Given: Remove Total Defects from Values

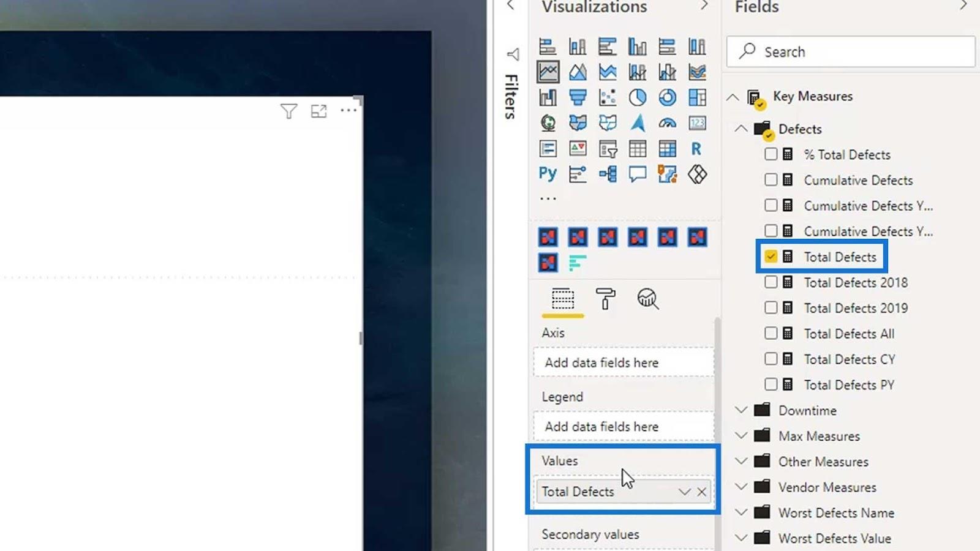Looking at the screenshot, I should (702, 492).
